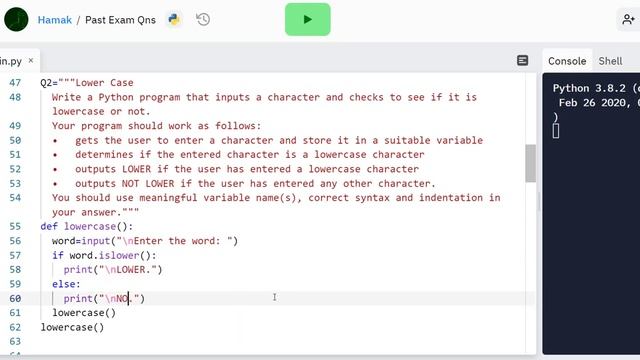Screen dimensions: 640x360
Task: Click the indented lowercase() call on line 61
Action: coord(84,313)
